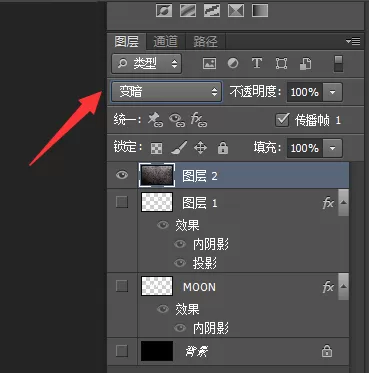The image size is (369, 373).
Task: Click the 图层 1 layer name
Action: coord(200,203)
